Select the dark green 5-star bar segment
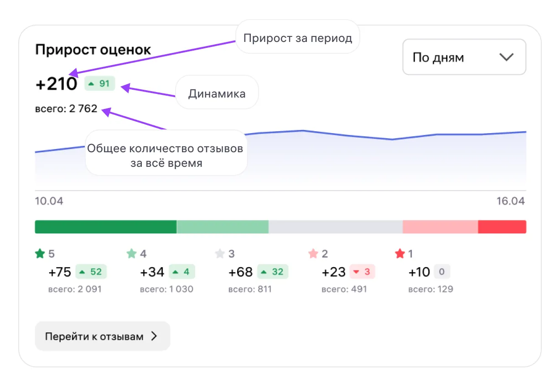560x392 pixels. [x=105, y=227]
